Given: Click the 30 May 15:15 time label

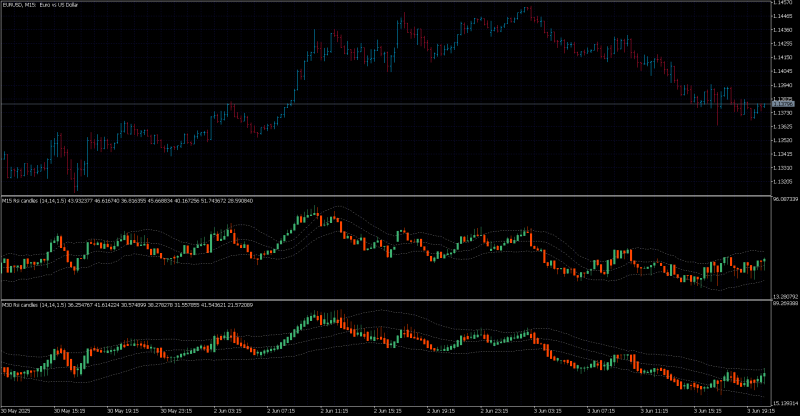Looking at the screenshot, I should point(69,410).
